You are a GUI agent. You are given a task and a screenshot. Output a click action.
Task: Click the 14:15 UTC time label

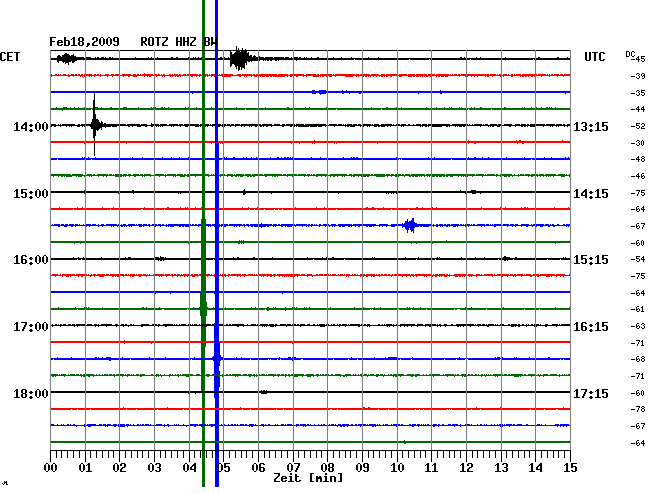coord(591,194)
